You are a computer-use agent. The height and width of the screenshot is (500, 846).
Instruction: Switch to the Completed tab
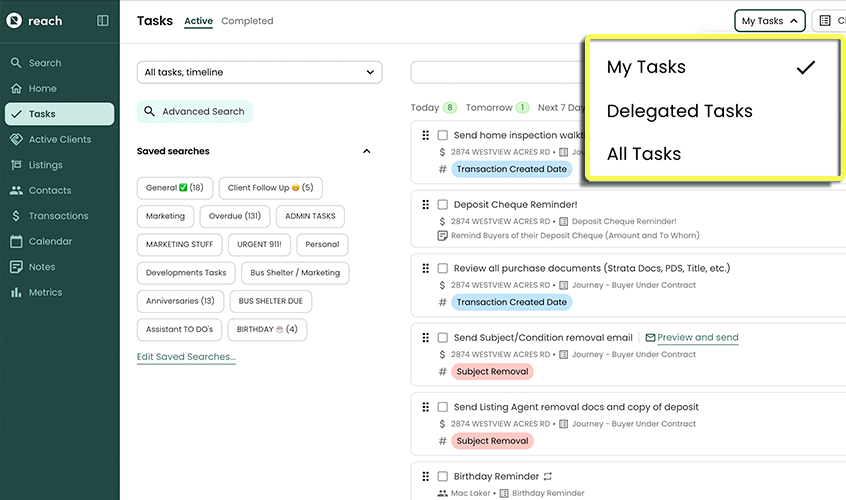coord(247,21)
